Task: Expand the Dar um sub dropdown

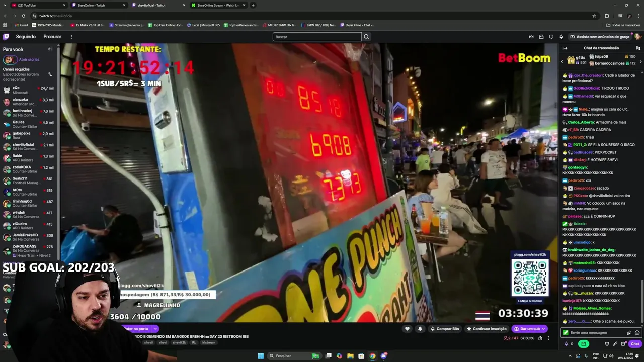Action: point(543,329)
